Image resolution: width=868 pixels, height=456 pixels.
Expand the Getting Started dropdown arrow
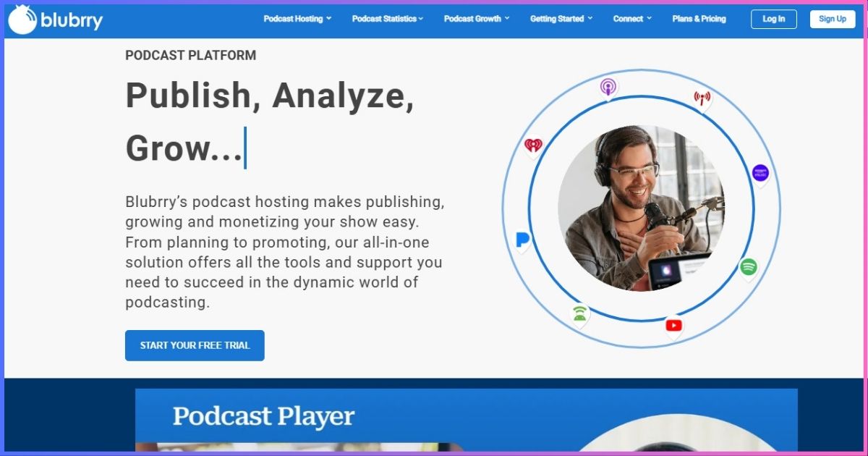tap(590, 19)
